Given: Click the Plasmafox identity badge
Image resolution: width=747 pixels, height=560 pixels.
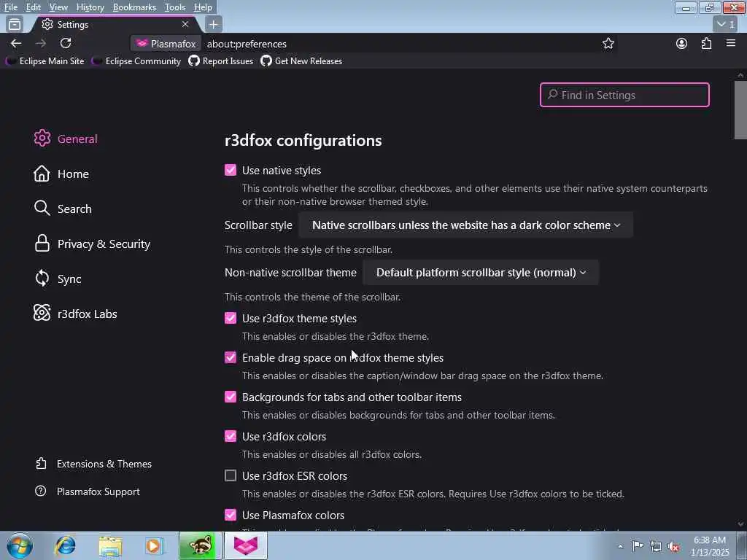Looking at the screenshot, I should [166, 44].
